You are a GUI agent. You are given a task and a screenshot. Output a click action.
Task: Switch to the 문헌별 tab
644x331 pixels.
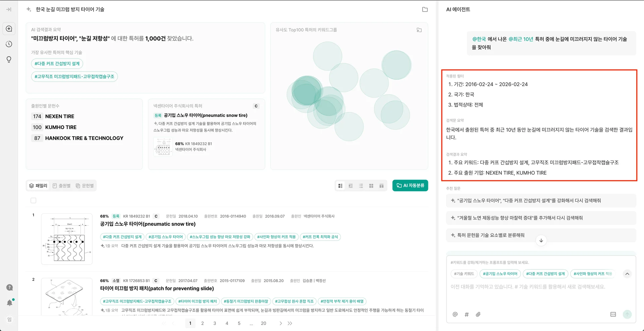tap(85, 186)
